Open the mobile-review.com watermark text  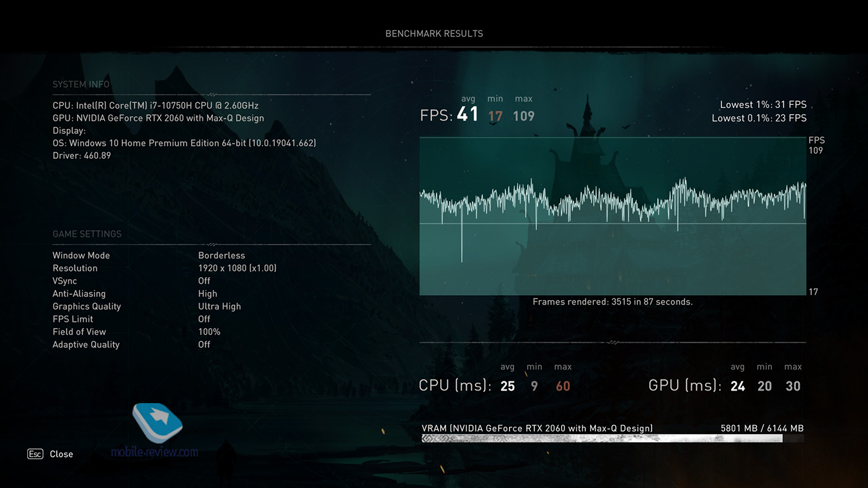tap(154, 452)
